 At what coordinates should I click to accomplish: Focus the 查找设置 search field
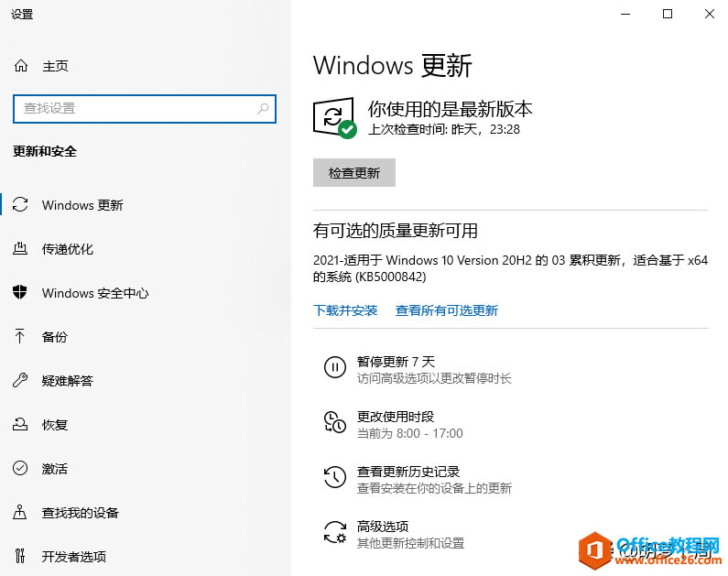click(145, 109)
